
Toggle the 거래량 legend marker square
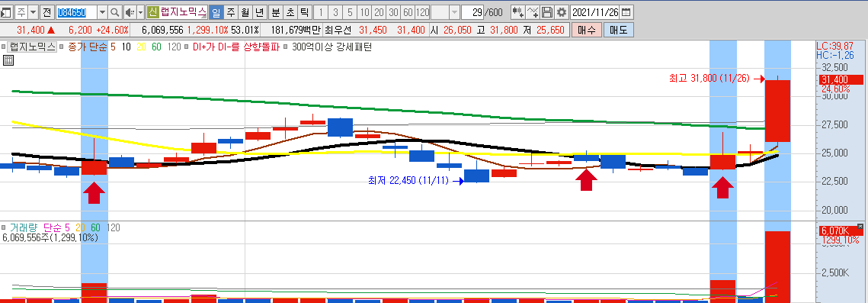click(4, 227)
